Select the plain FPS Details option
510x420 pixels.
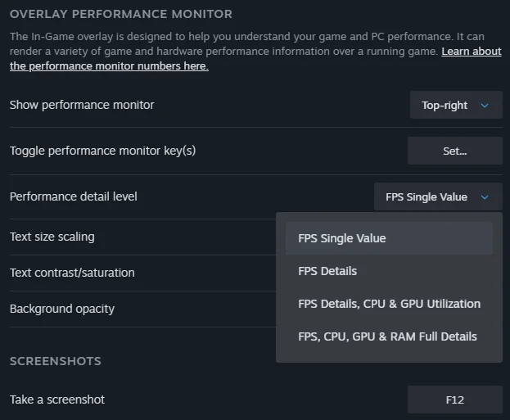coord(389,271)
